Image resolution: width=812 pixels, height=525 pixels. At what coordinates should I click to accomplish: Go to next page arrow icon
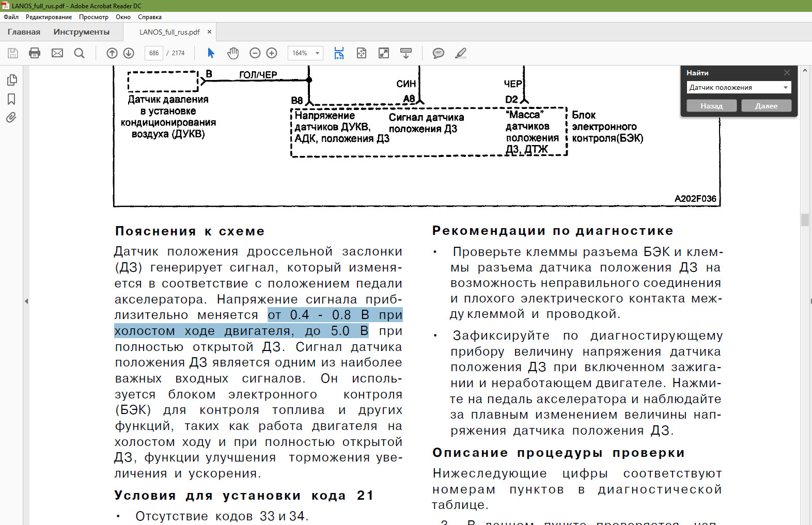click(x=129, y=53)
